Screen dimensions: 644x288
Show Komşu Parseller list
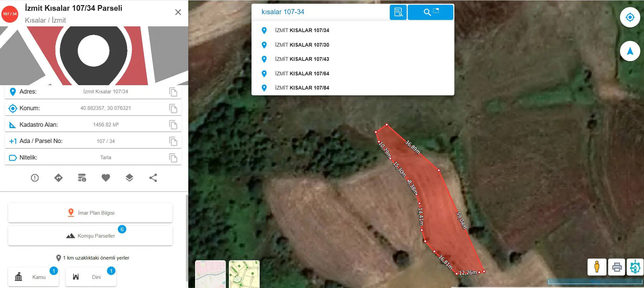click(x=90, y=236)
